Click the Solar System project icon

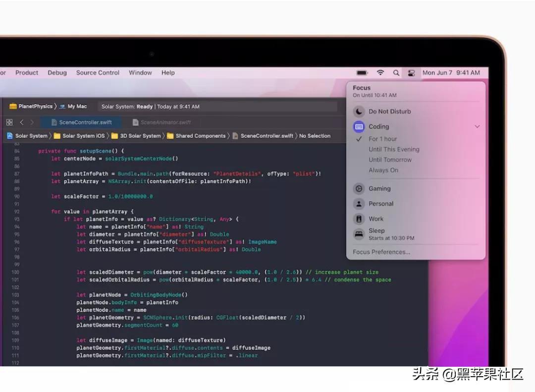[x=10, y=136]
